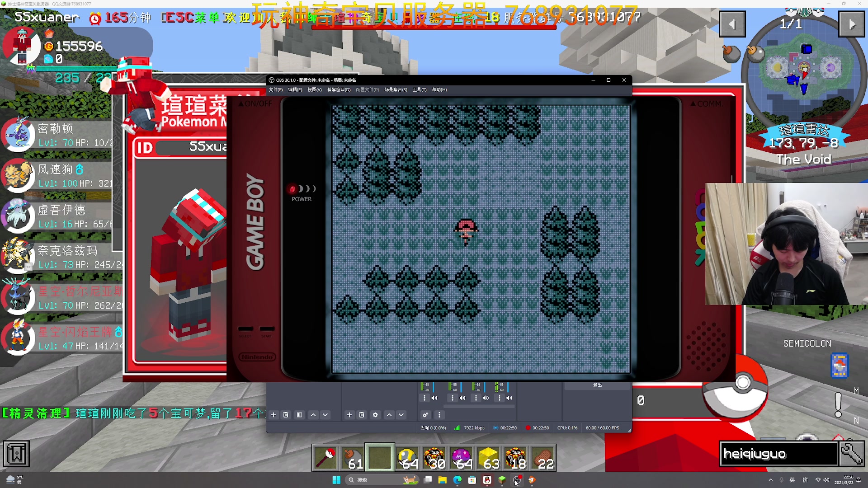Image resolution: width=868 pixels, height=488 pixels.
Task: Mute the third audio mixer channel
Action: (x=486, y=398)
